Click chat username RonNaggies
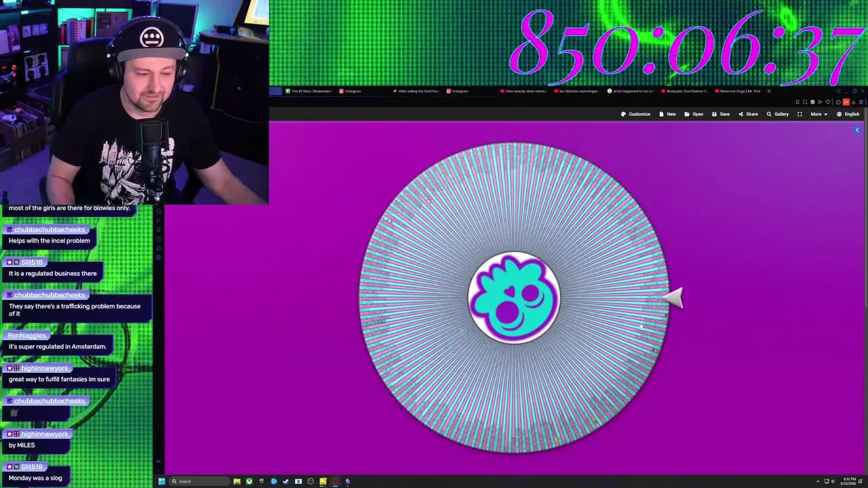The width and height of the screenshot is (868, 488). (x=26, y=335)
